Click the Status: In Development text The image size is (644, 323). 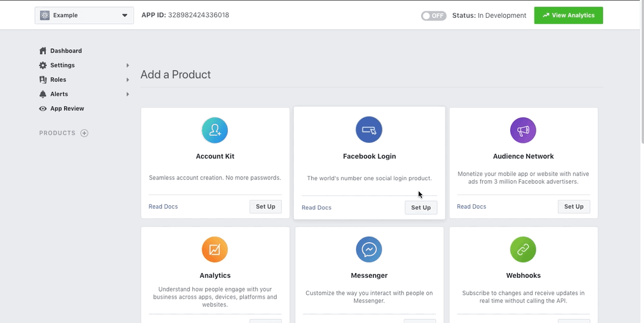pyautogui.click(x=489, y=15)
